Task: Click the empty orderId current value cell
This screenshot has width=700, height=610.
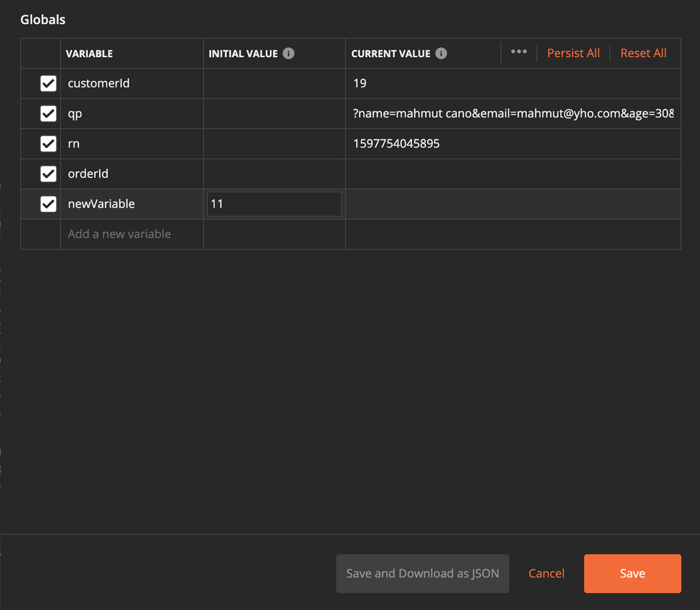Action: (x=512, y=174)
